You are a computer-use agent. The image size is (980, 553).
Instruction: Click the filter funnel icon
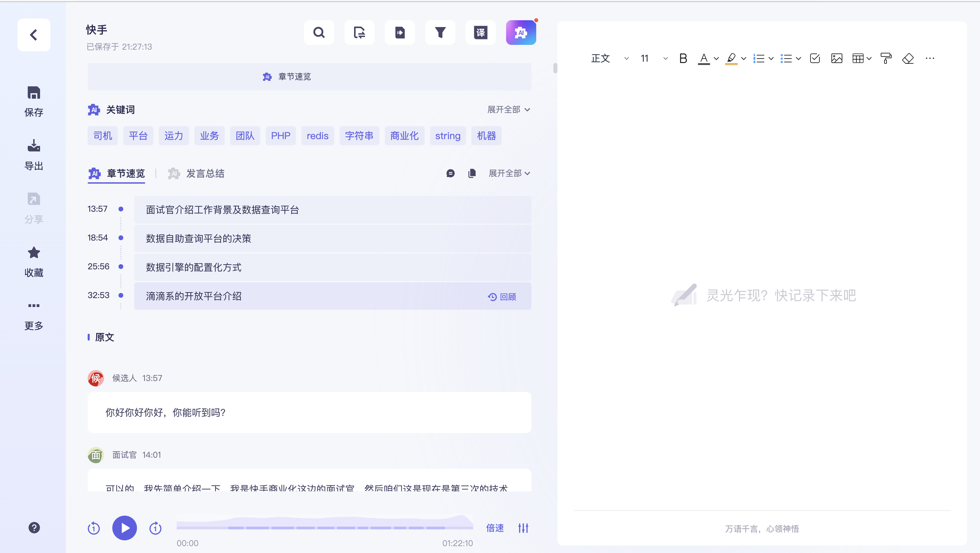(440, 33)
